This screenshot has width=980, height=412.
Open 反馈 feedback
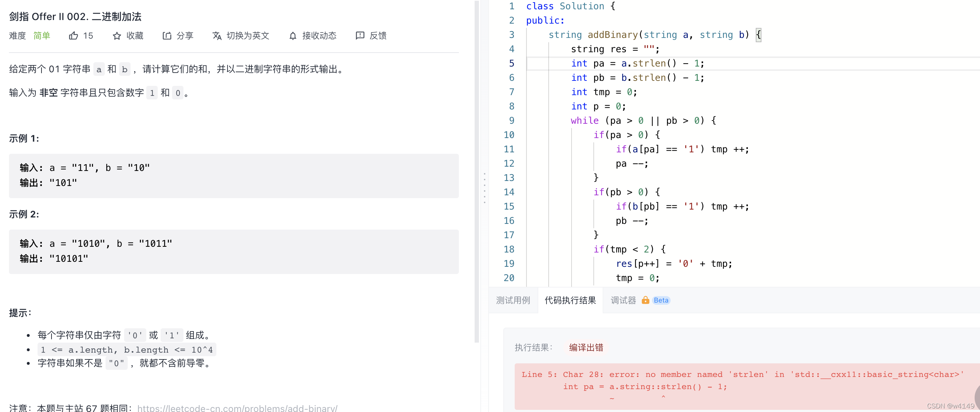click(378, 36)
